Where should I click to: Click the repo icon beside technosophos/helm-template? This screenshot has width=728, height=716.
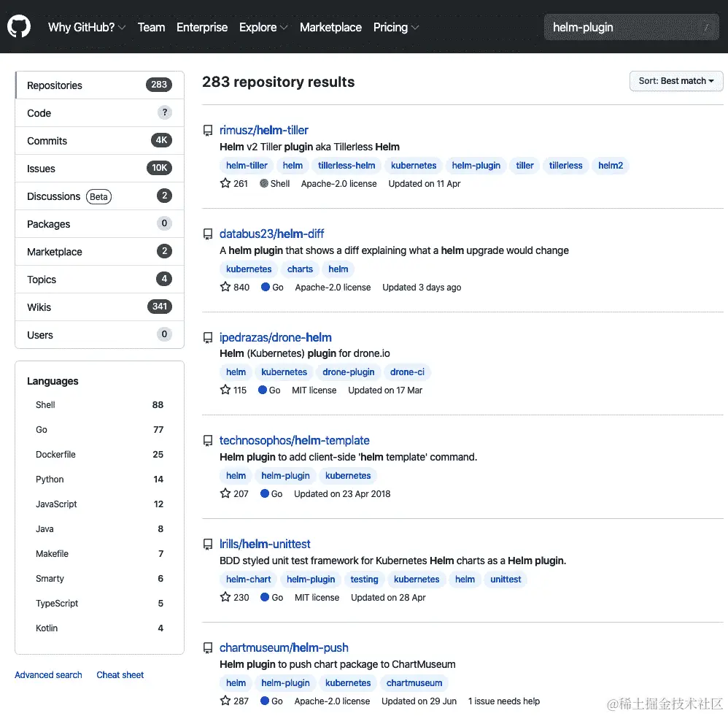208,441
